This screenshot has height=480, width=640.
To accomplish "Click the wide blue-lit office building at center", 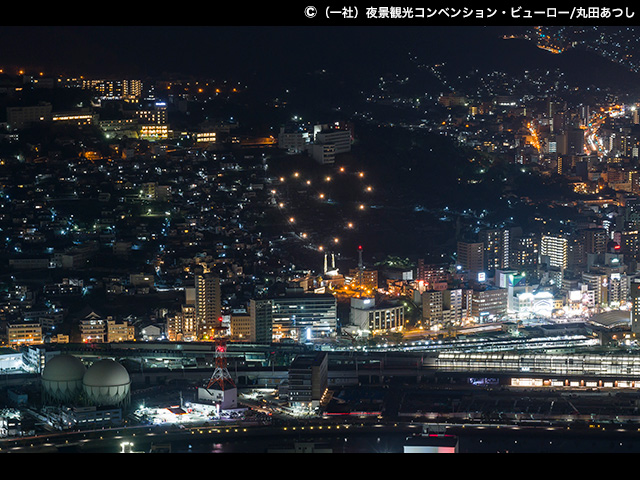I will pyautogui.click(x=304, y=314).
